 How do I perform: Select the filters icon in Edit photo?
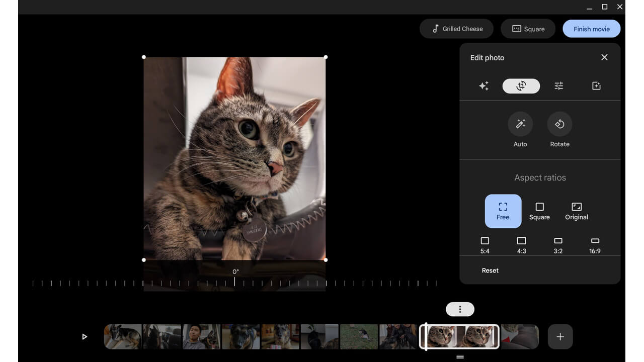596,85
